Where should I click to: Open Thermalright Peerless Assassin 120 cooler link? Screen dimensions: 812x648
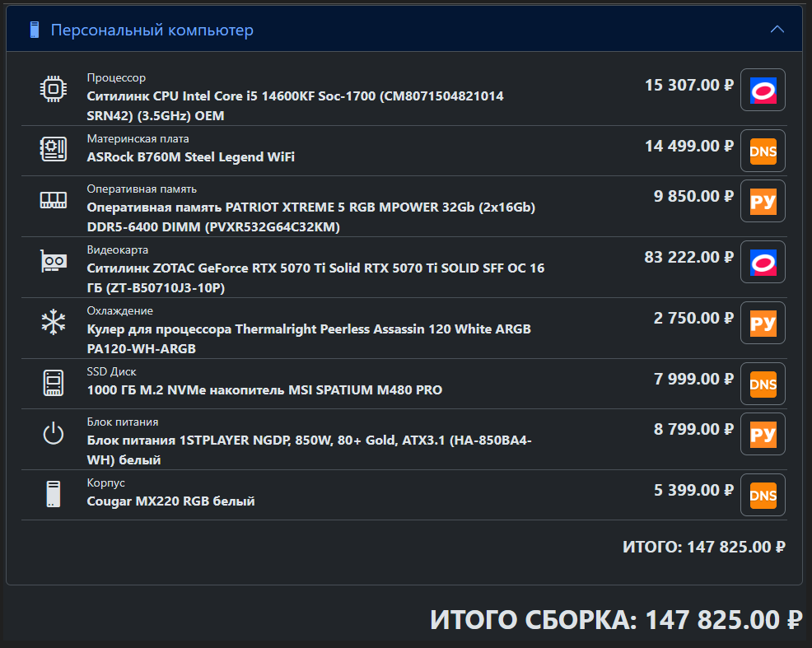[x=309, y=338]
